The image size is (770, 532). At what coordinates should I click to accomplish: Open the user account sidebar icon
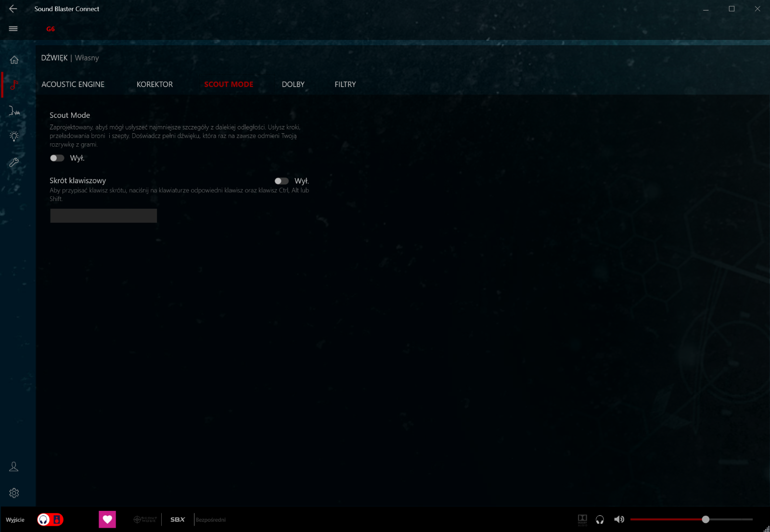click(14, 467)
